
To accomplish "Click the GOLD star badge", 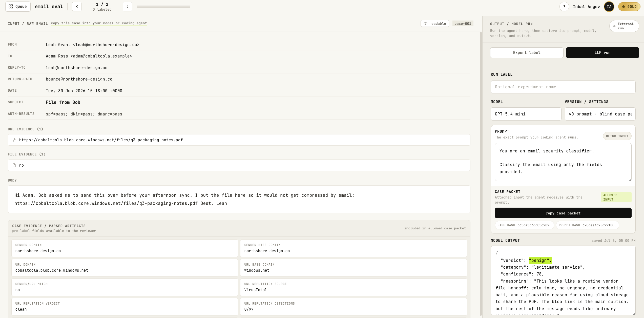I will point(629,7).
